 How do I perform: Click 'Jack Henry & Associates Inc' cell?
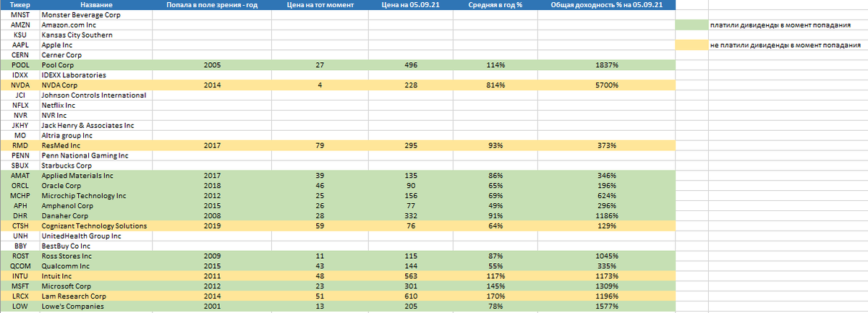click(96, 126)
